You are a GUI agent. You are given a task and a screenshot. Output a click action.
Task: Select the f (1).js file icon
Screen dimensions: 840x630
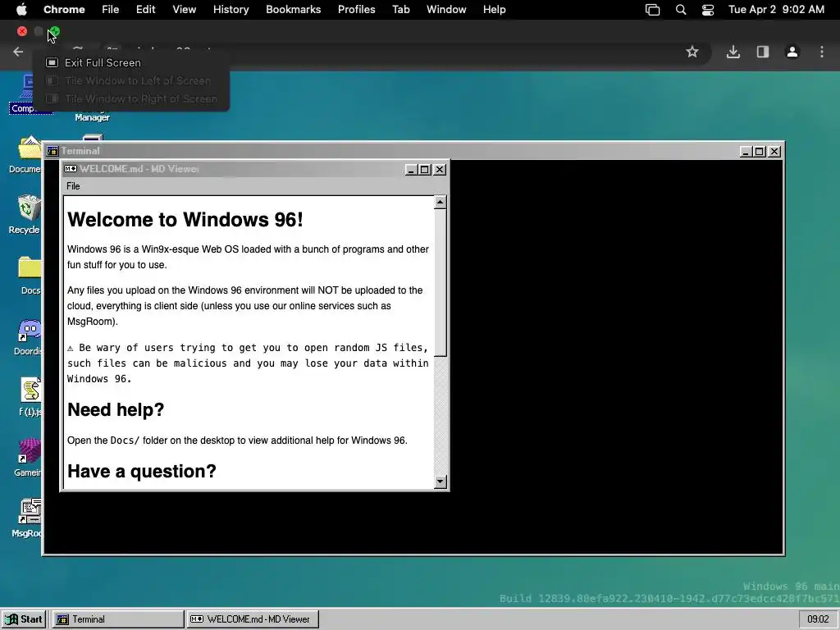[30, 397]
